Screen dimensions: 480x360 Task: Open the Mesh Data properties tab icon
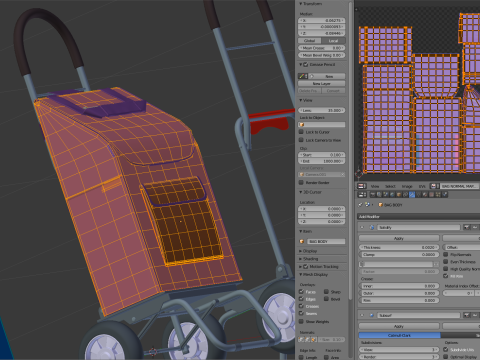tap(418, 194)
